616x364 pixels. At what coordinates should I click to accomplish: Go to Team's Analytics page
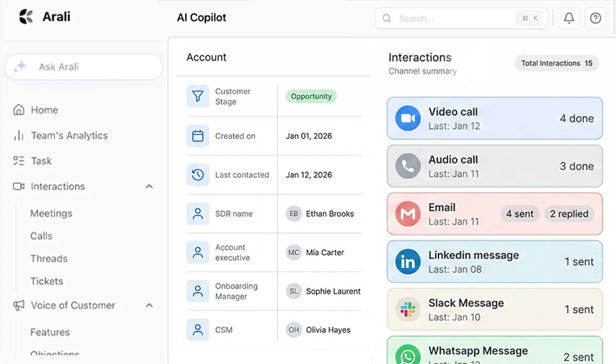(69, 136)
